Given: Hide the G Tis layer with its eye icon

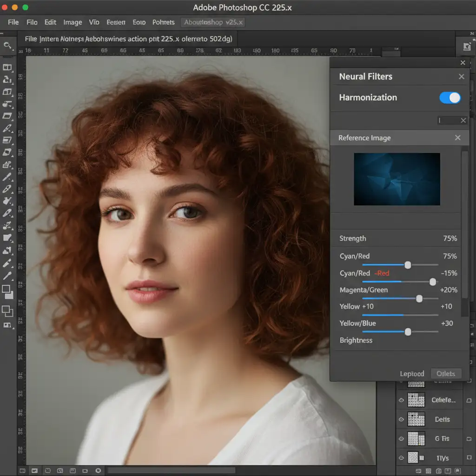Looking at the screenshot, I should pyautogui.click(x=401, y=438).
